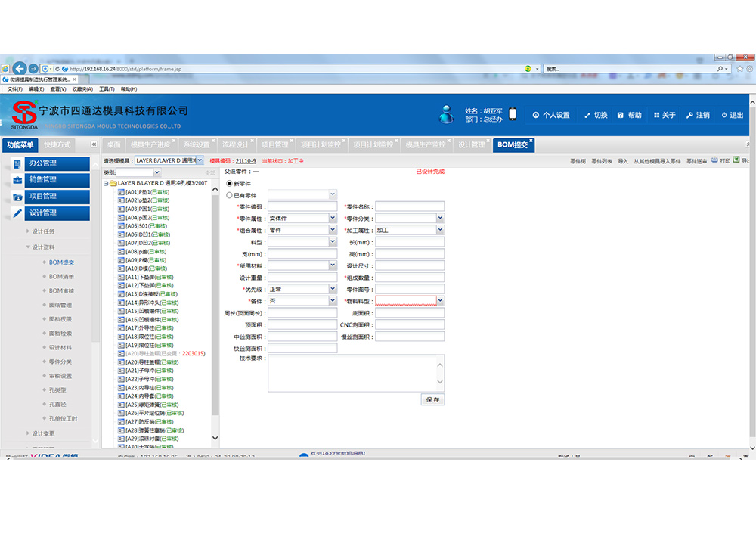756x540 pixels.
Task: Click the 销售管理 briefcase icon
Action: (17, 180)
